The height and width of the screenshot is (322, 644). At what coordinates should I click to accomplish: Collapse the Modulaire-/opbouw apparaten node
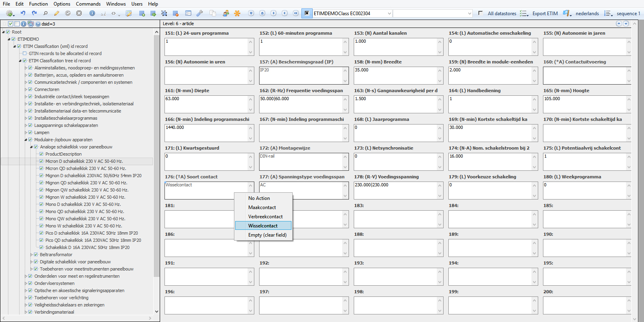[26, 140]
